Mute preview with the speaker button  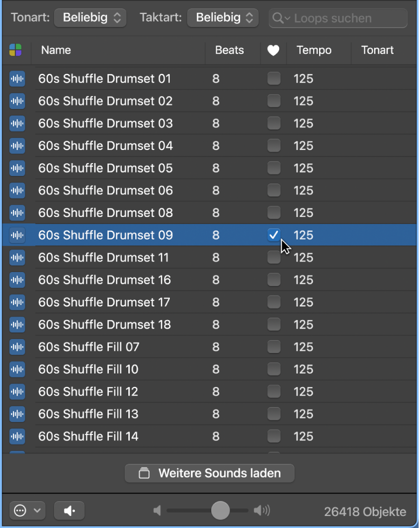point(69,510)
